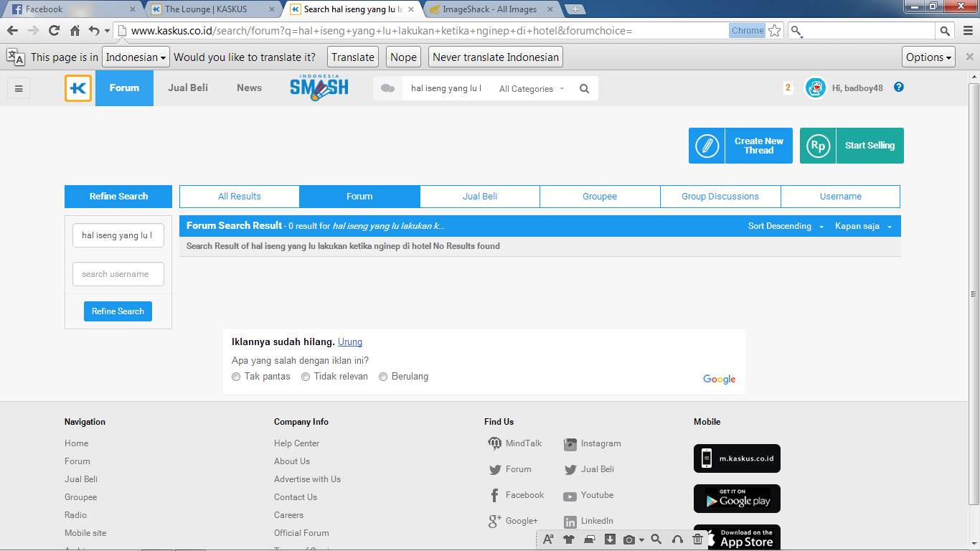This screenshot has height=551, width=980.
Task: Open the m.kaskus.co.id mobile badge
Action: [x=737, y=458]
